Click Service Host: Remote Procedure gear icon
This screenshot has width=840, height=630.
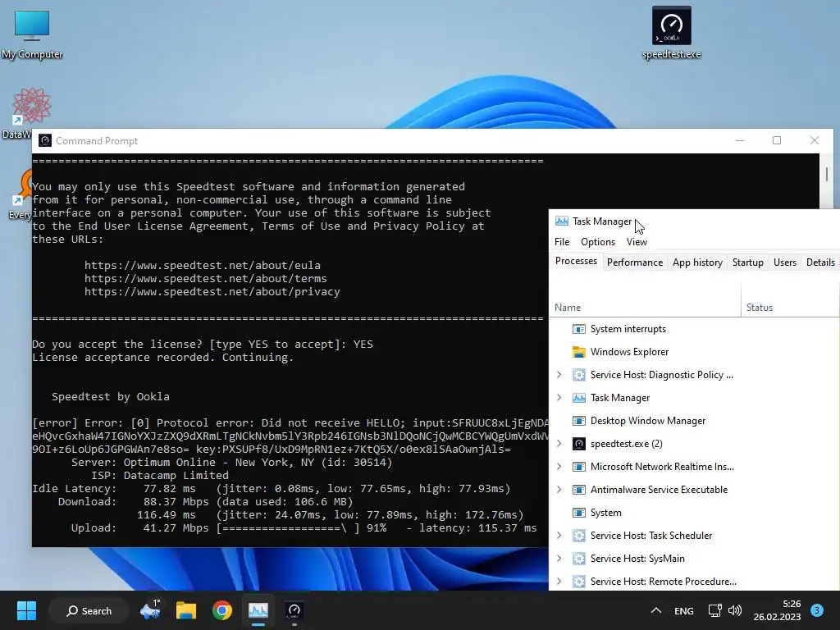point(578,582)
